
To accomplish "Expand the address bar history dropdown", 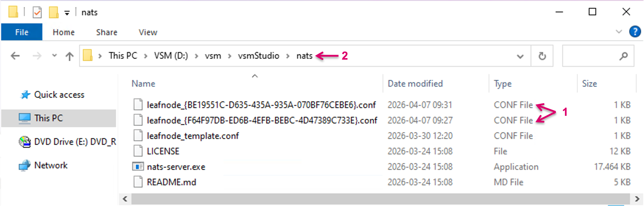I will point(520,57).
